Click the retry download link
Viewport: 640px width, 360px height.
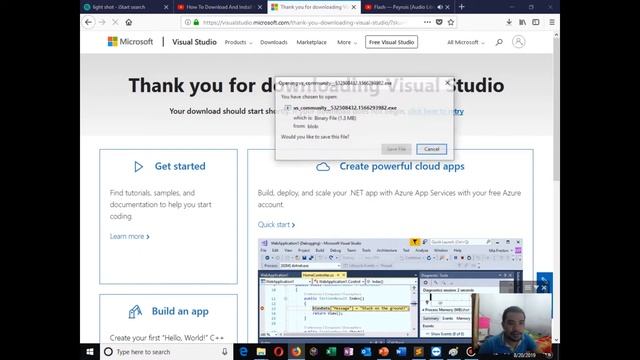tap(436, 111)
